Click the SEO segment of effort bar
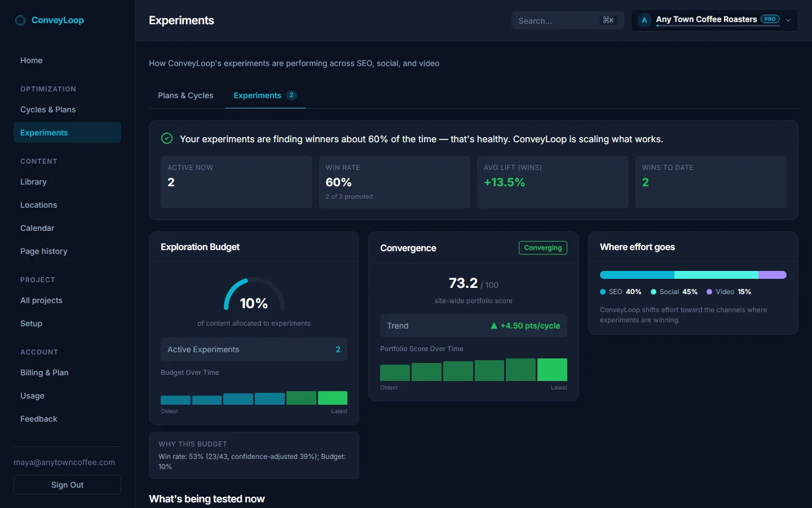Image resolution: width=812 pixels, height=508 pixels. [x=637, y=275]
